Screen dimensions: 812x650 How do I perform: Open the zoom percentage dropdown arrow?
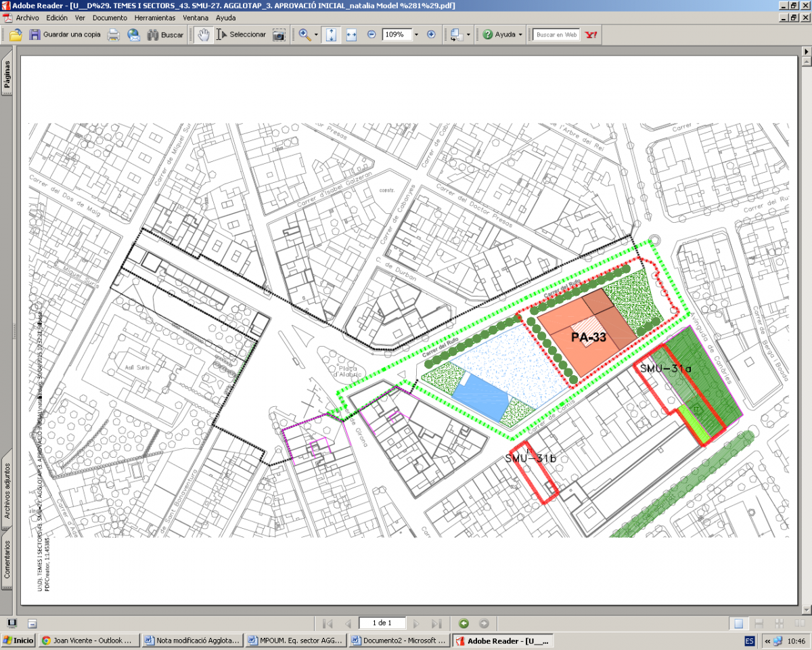point(416,35)
